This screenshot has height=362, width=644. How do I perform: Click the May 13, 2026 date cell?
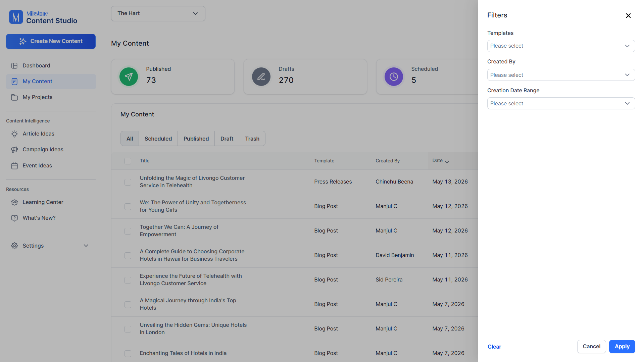(450, 182)
